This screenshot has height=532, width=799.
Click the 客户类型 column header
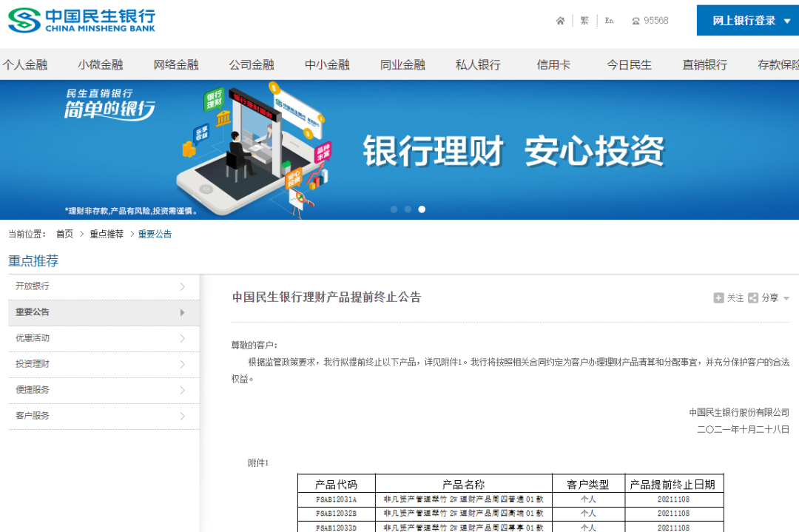coord(588,484)
